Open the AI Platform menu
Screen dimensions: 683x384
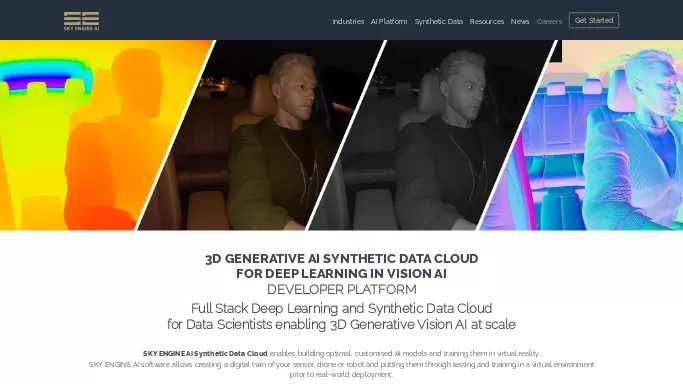click(389, 21)
